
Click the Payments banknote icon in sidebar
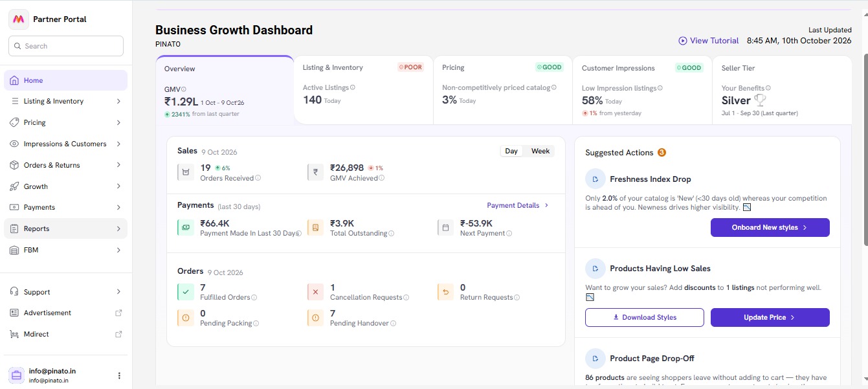click(15, 207)
